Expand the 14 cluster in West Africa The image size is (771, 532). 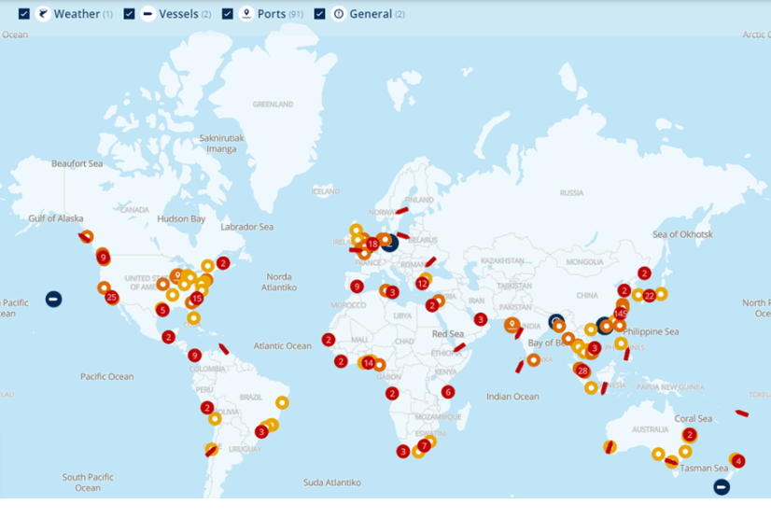coord(369,363)
